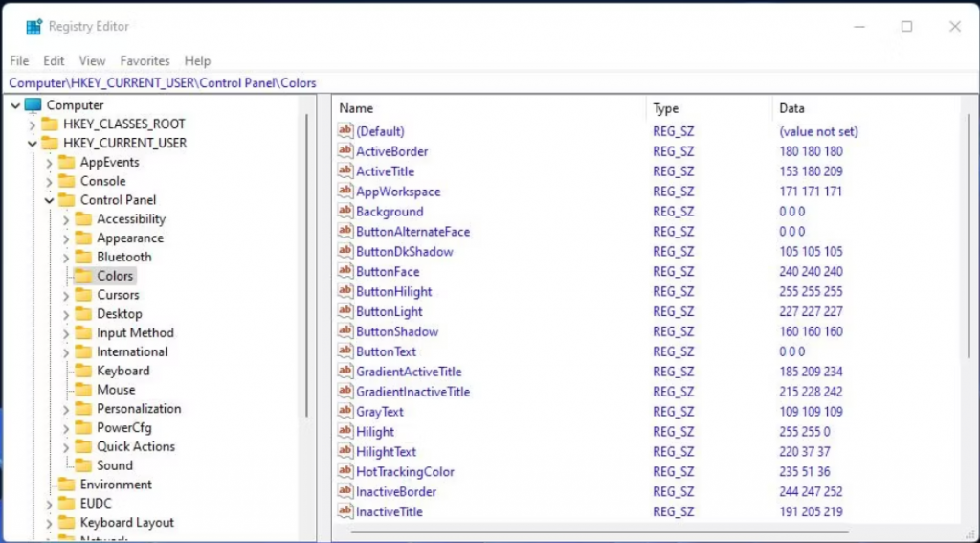
Task: Click the string icon beside InactiveTitle
Action: coord(345,511)
